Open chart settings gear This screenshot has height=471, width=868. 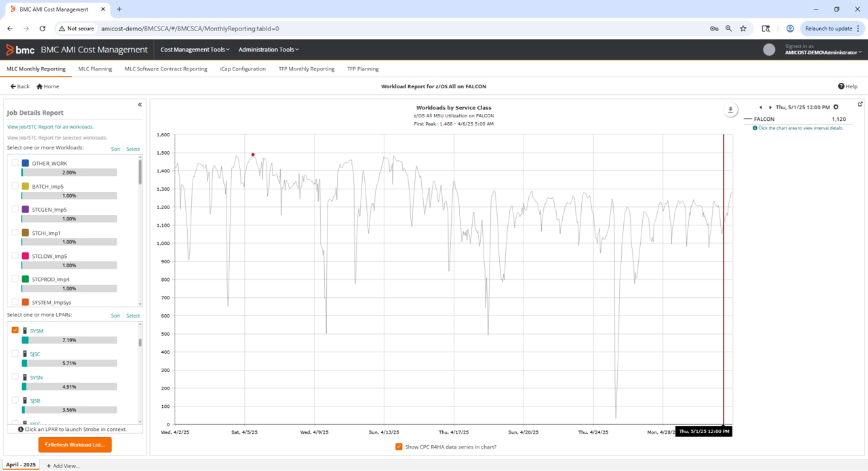point(836,107)
